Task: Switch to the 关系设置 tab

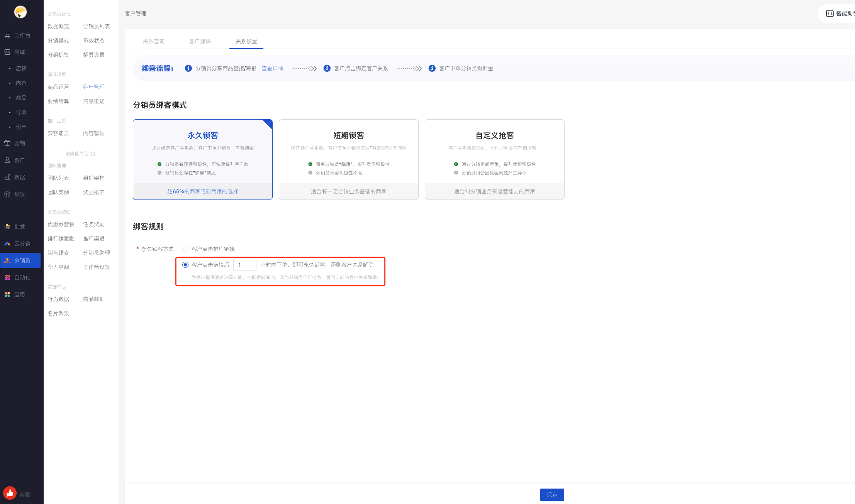Action: pyautogui.click(x=246, y=41)
